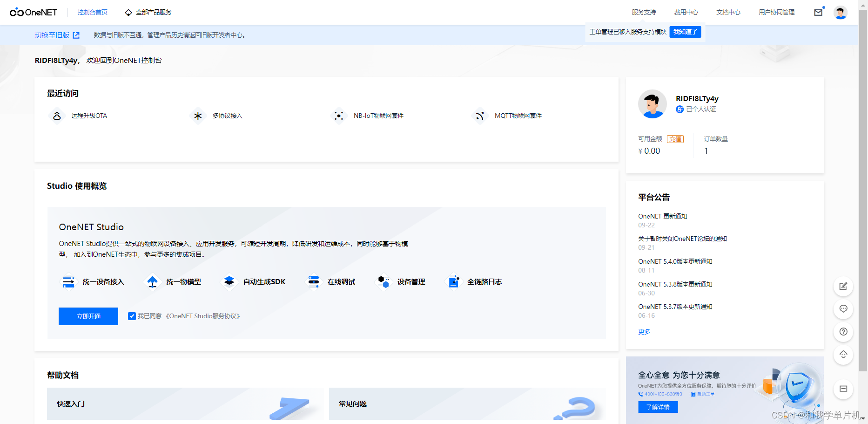This screenshot has height=424, width=868.
Task: Click the 远程升级OTA icon
Action: (57, 116)
